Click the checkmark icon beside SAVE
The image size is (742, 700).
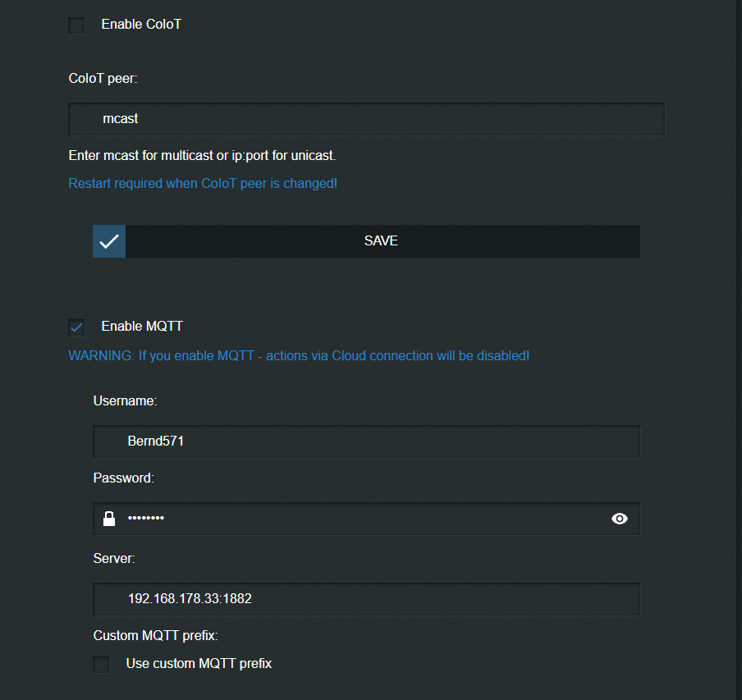coord(109,241)
